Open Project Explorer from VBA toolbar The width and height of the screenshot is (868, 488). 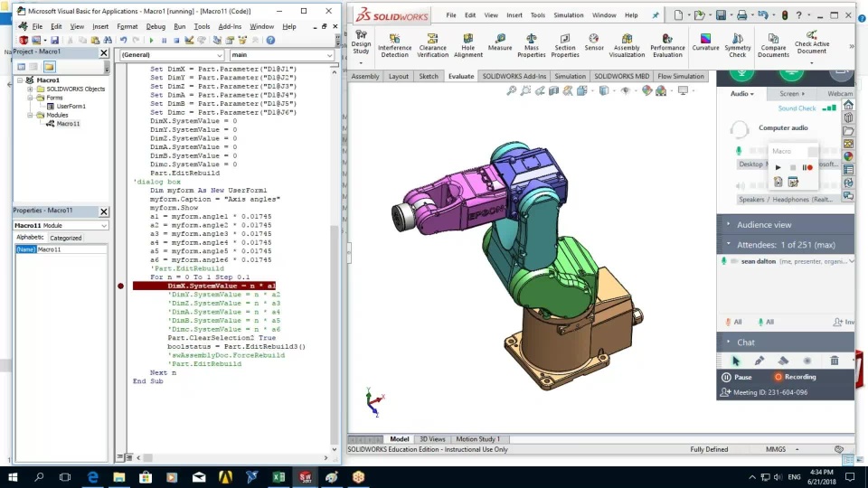217,41
